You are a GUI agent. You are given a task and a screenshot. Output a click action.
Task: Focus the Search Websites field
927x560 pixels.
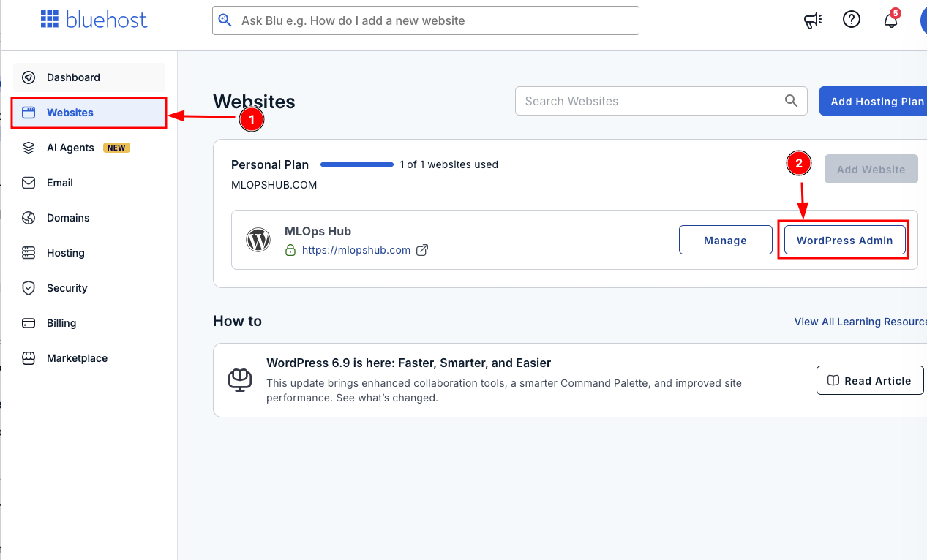[x=661, y=101]
